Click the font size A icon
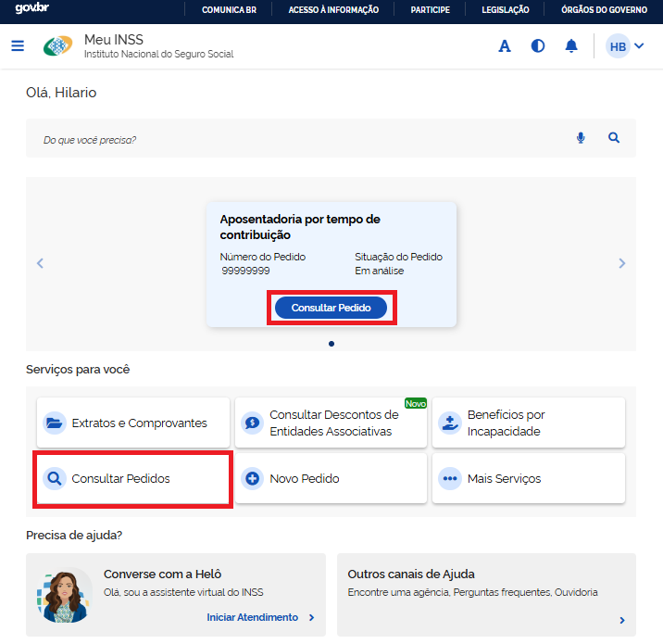663x644 pixels. (504, 45)
